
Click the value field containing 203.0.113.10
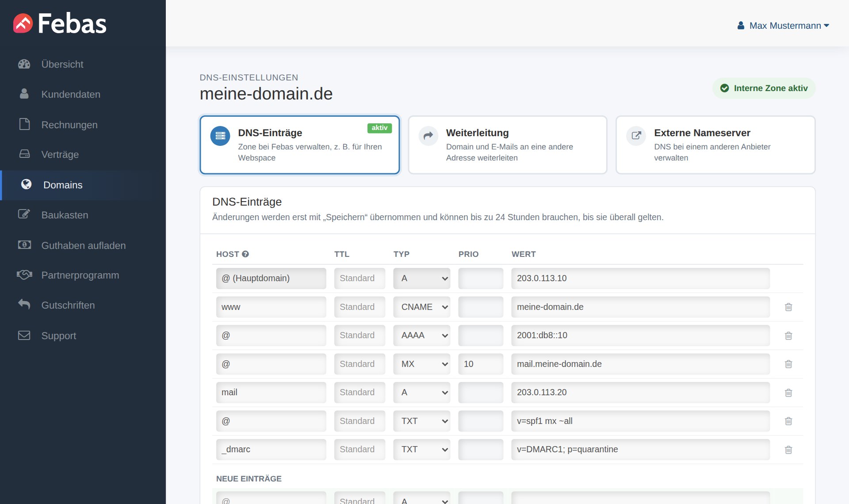641,279
